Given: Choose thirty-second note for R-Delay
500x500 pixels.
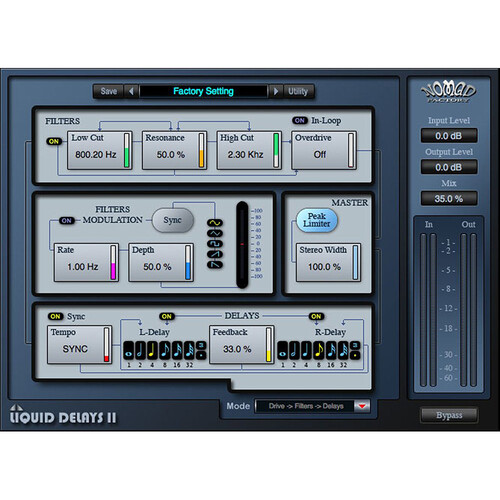Looking at the screenshot, I should point(343,350).
